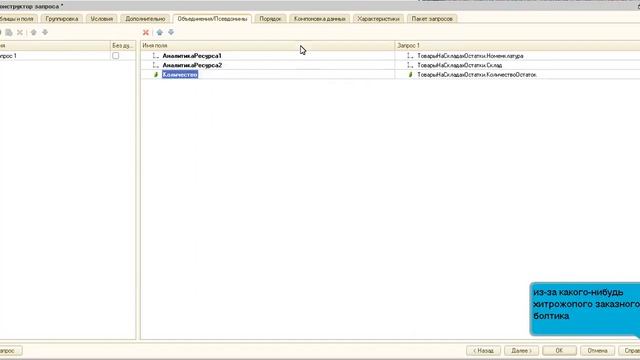Open the Условия tab
Viewport: 640px width, 360px height.
click(102, 19)
